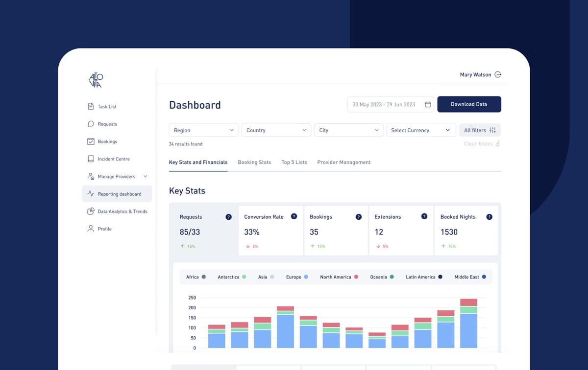Click the Data Analytics & Trends pie icon
Viewport: 588px width, 370px height.
(91, 211)
